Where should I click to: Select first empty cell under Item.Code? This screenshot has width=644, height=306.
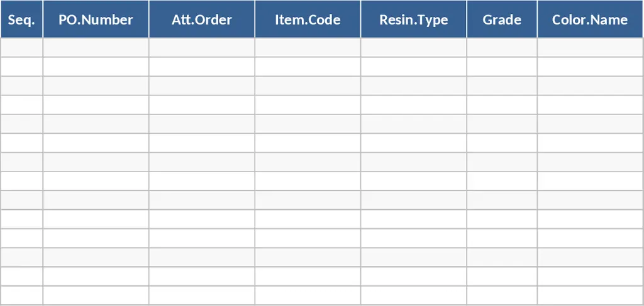tap(308, 48)
